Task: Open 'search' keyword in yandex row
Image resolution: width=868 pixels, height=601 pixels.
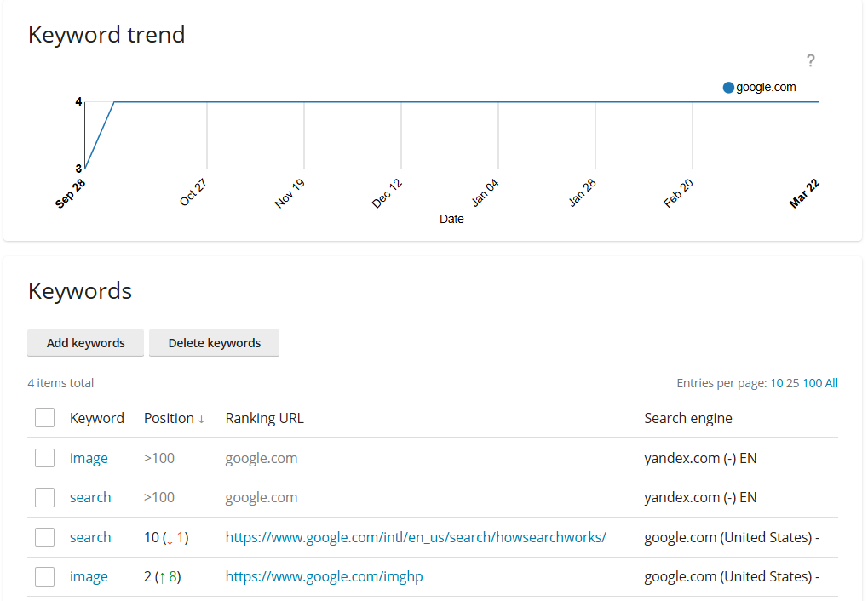Action: [x=90, y=497]
